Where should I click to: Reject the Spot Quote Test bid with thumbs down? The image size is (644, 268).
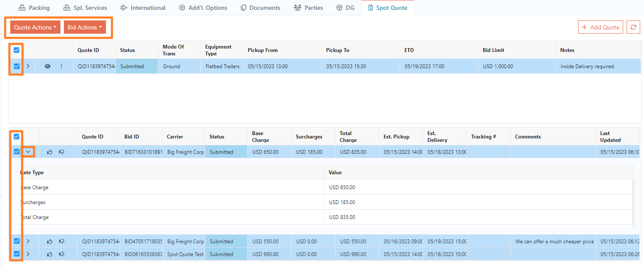point(62,254)
